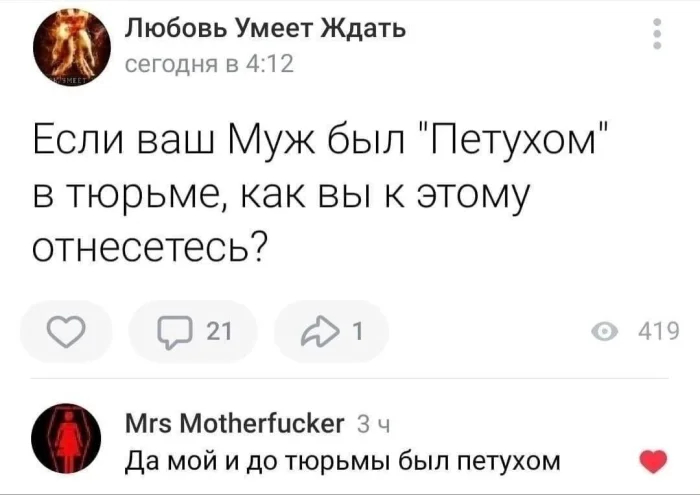700x495 pixels.
Task: Open the Mrs Motherfucker profile name
Action: point(237,422)
